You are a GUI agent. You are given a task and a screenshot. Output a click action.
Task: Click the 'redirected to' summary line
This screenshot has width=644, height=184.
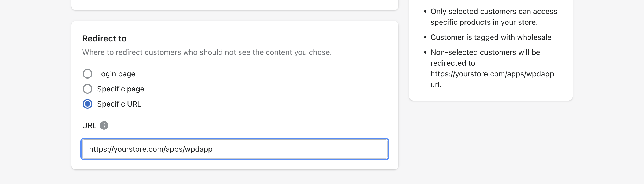tap(453, 63)
